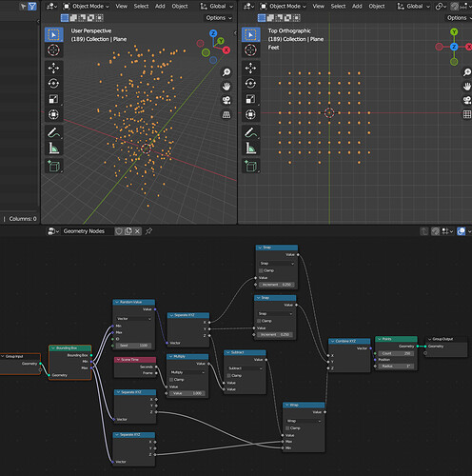Open the Select menu in the User Perspective viewport
The image size is (472, 476).
(141, 6)
